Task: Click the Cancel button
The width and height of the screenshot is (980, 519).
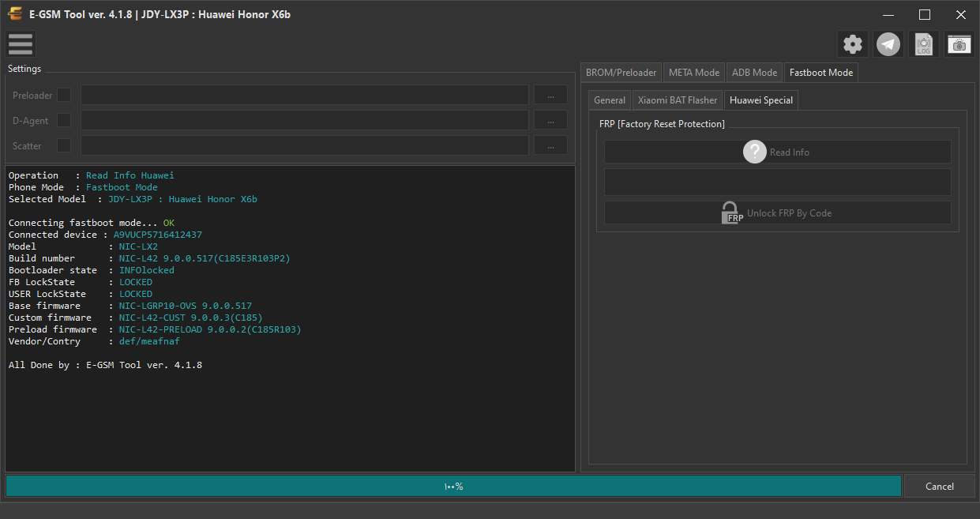Action: pyautogui.click(x=940, y=486)
